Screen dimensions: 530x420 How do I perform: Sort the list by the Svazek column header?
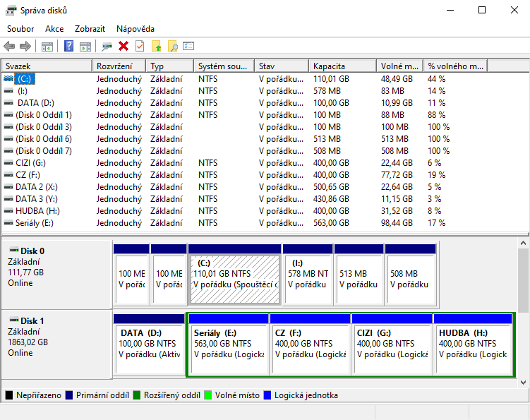tap(46, 66)
